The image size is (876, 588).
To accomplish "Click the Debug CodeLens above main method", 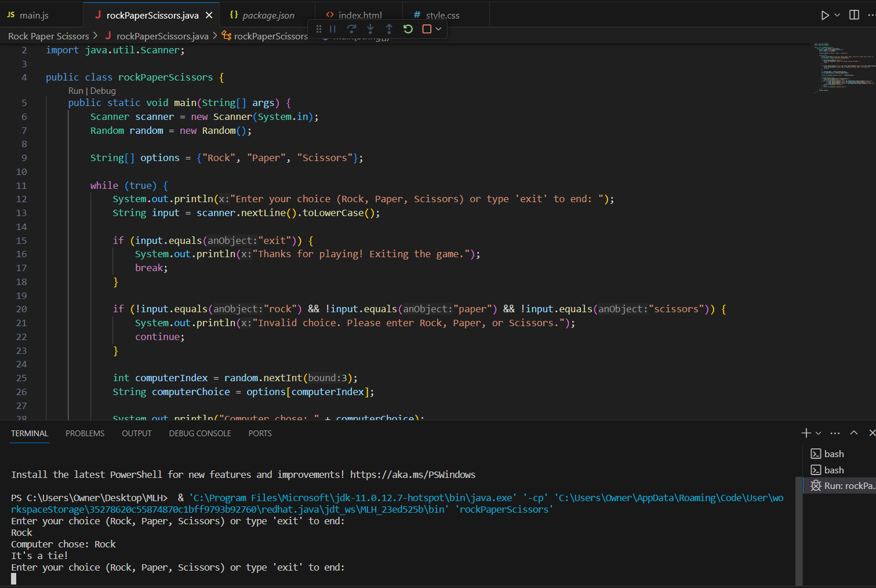I will point(103,91).
